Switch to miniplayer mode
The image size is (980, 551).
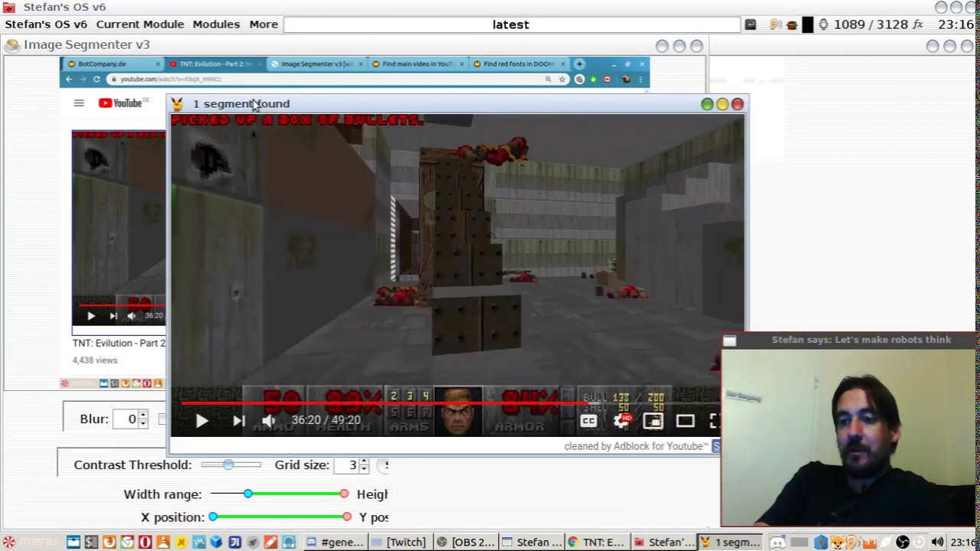(653, 420)
